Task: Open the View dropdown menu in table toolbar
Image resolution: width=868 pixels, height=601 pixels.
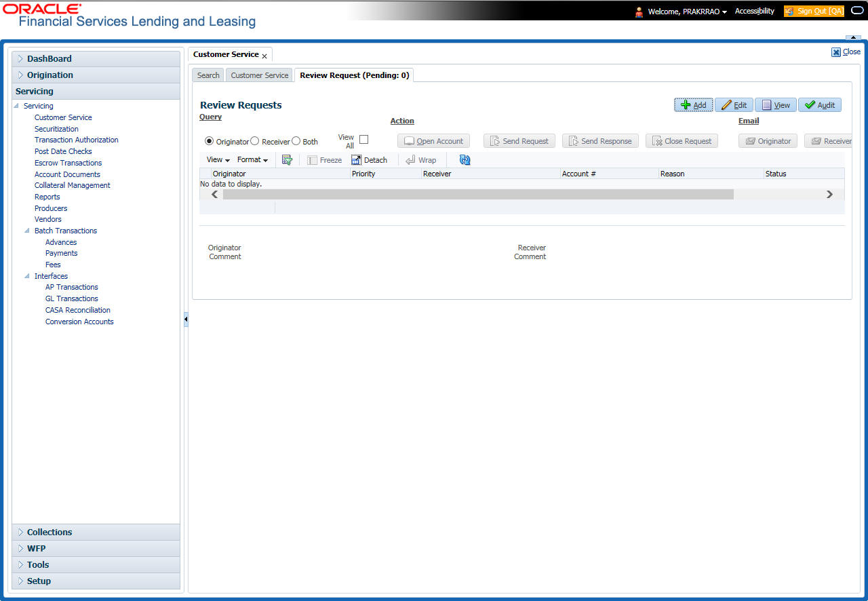Action: click(x=218, y=160)
